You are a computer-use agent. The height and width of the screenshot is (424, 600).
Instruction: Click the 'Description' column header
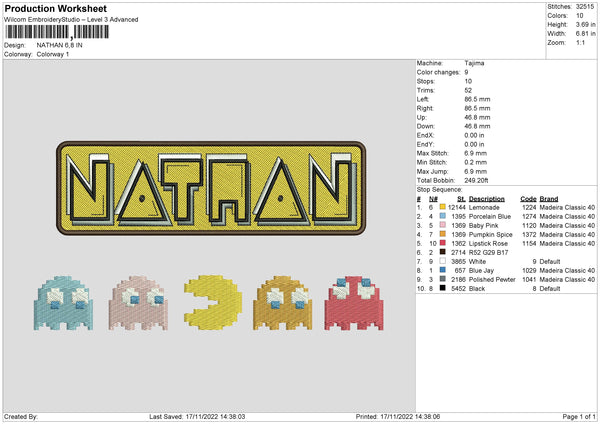point(487,199)
